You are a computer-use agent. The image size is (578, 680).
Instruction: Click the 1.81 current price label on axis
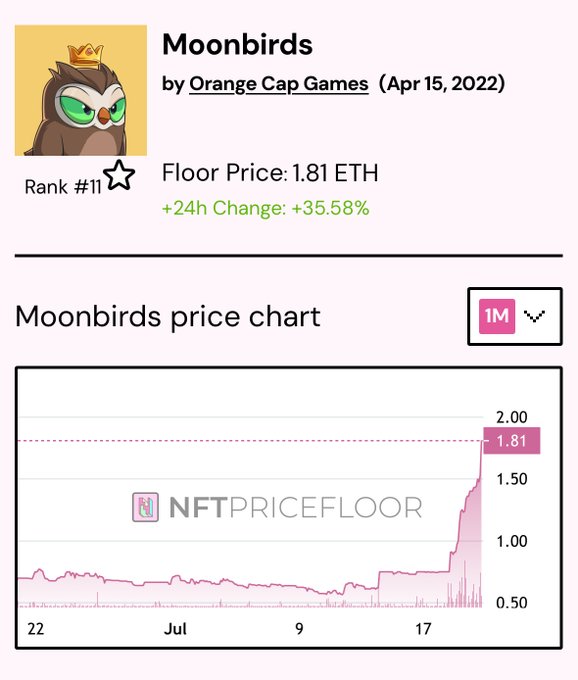[512, 441]
